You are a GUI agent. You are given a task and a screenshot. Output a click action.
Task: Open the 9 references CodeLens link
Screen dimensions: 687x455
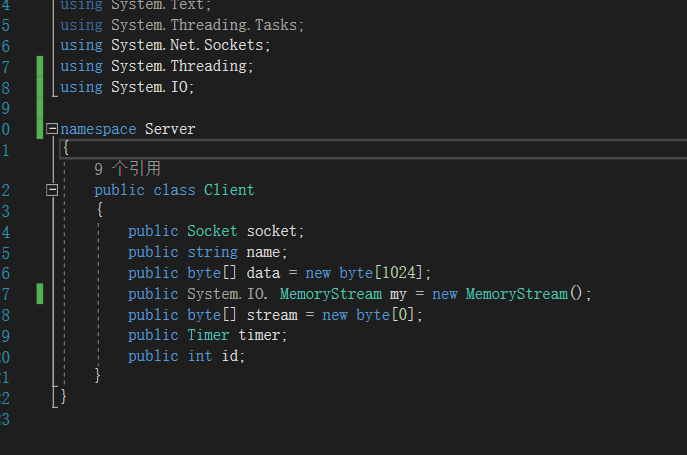pyautogui.click(x=128, y=169)
